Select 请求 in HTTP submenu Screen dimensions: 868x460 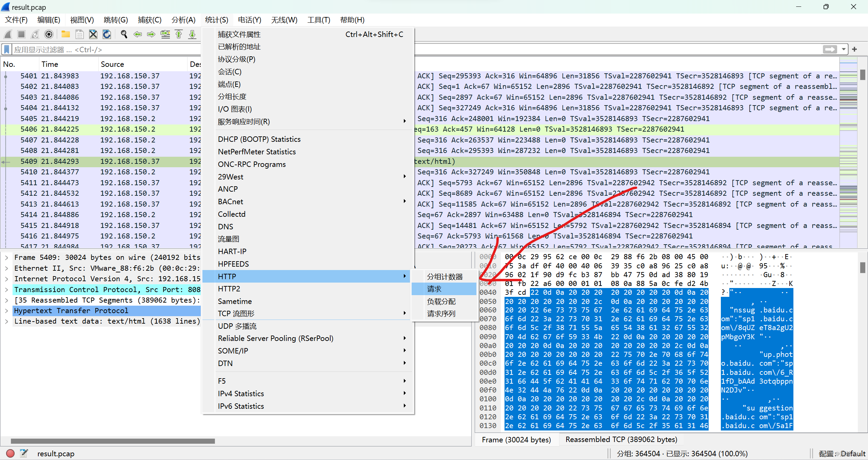[444, 289]
